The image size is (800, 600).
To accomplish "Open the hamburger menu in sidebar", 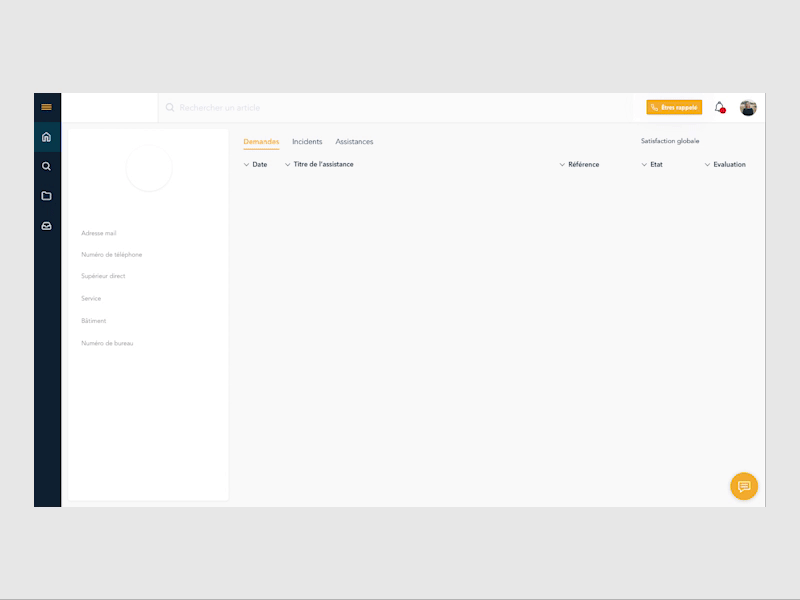I will 46,105.
